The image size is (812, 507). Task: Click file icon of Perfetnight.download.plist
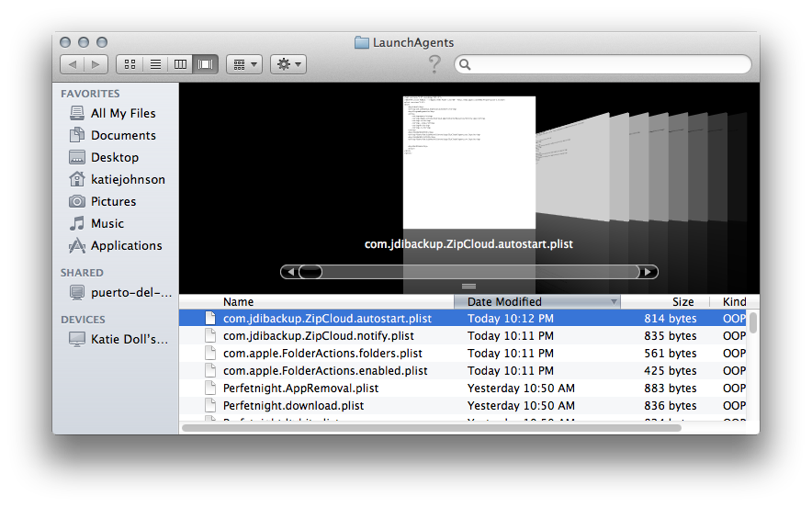click(x=210, y=405)
